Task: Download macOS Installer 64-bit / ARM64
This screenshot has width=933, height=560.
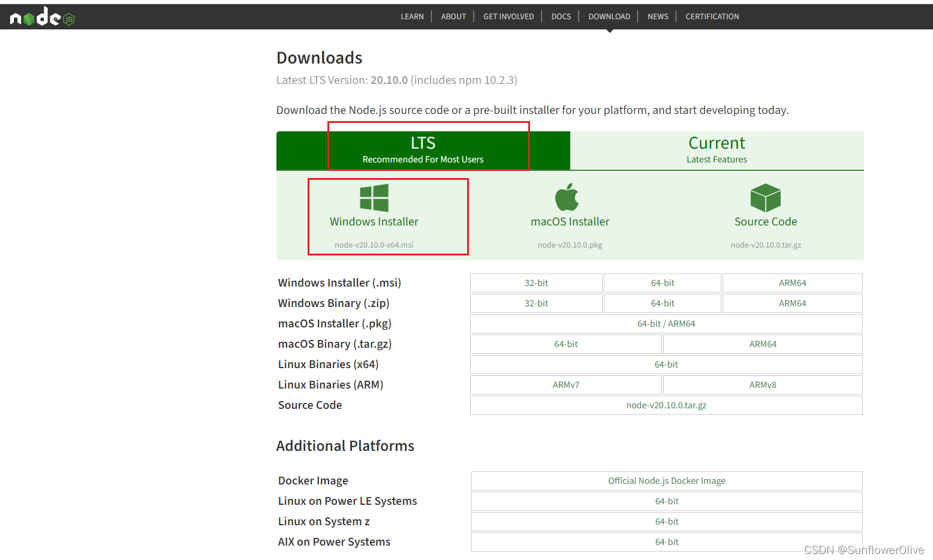Action: [x=666, y=324]
